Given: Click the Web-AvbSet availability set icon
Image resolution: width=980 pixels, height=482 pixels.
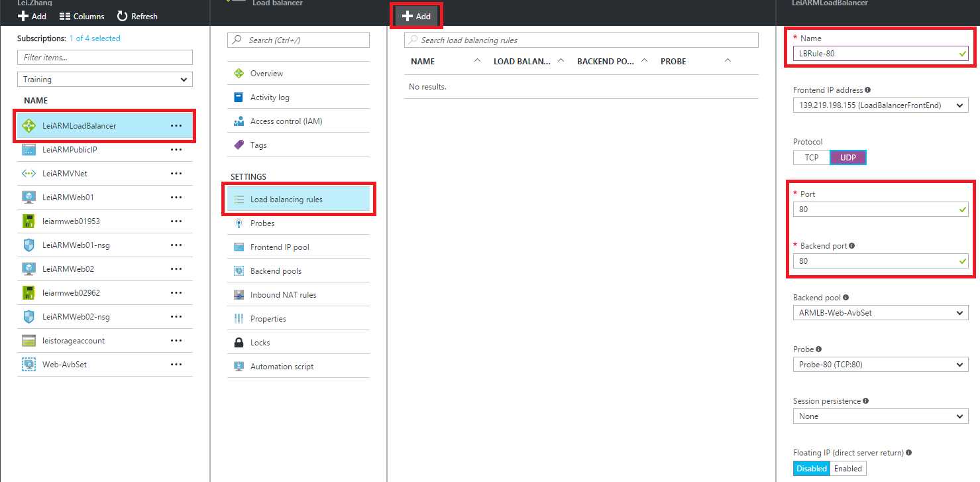Looking at the screenshot, I should click(x=28, y=365).
